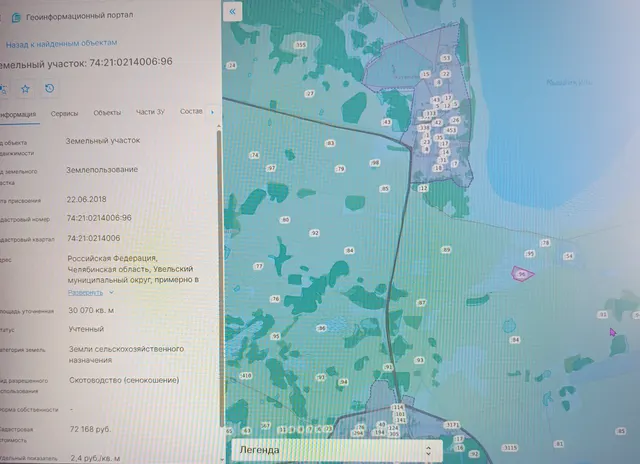Expand the address chevron beside Развернуть
The image size is (640, 464).
point(111,293)
